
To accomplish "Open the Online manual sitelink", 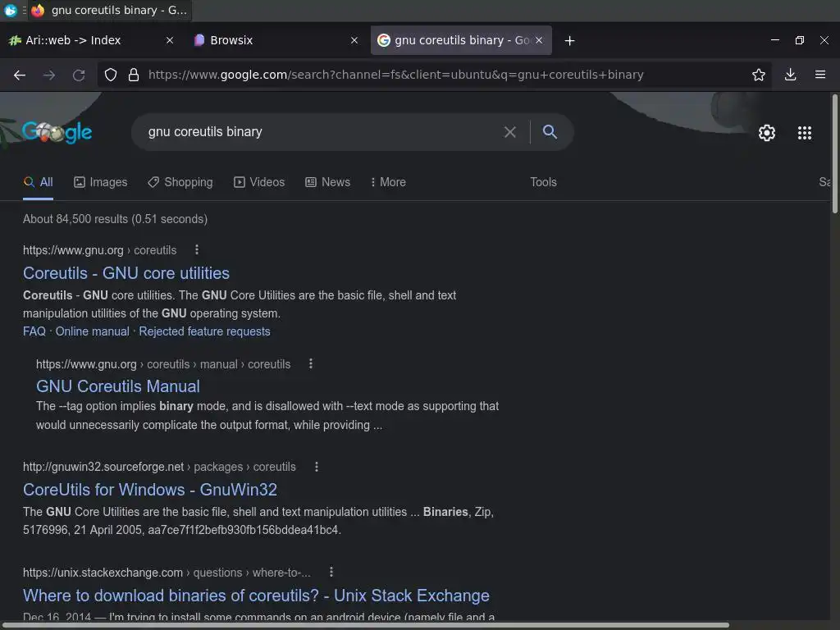I will 92,331.
